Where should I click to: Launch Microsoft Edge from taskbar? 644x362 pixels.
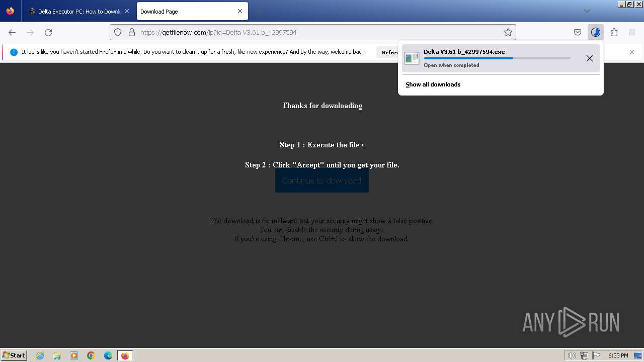[x=108, y=355]
